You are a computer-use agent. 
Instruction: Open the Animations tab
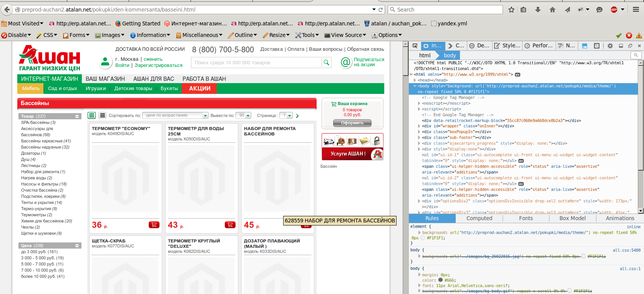point(620,218)
